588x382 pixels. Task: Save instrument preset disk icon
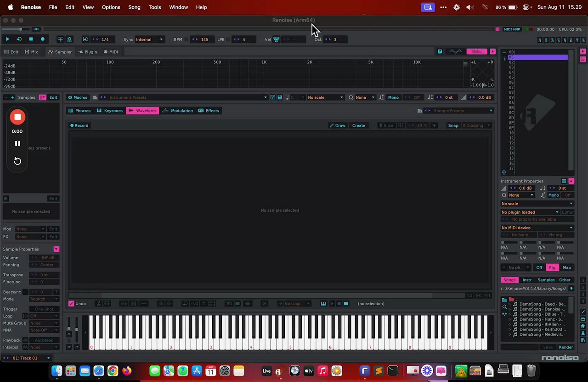click(x=279, y=97)
